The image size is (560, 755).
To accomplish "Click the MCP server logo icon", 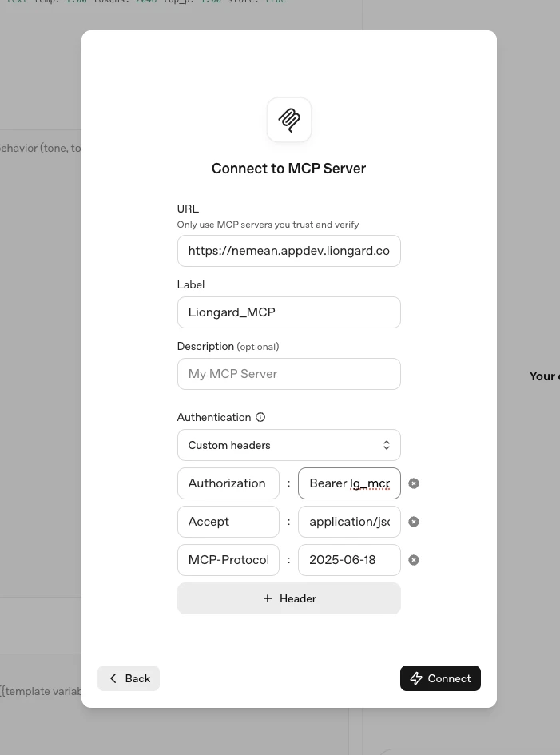I will point(289,120).
